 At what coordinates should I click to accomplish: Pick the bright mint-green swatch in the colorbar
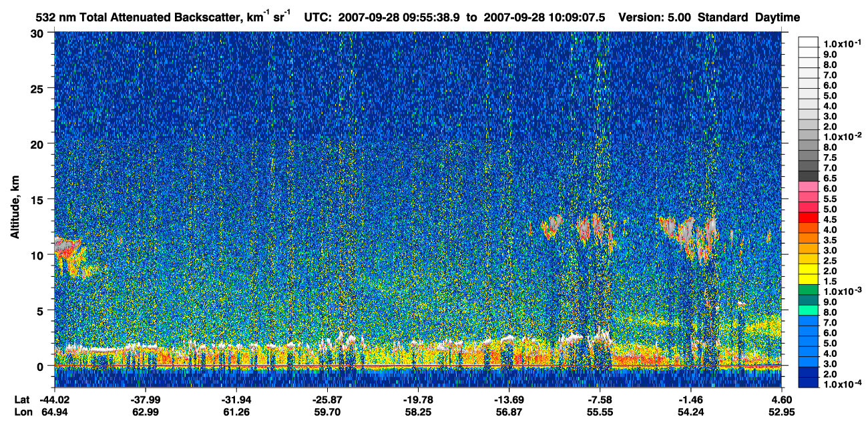[808, 310]
